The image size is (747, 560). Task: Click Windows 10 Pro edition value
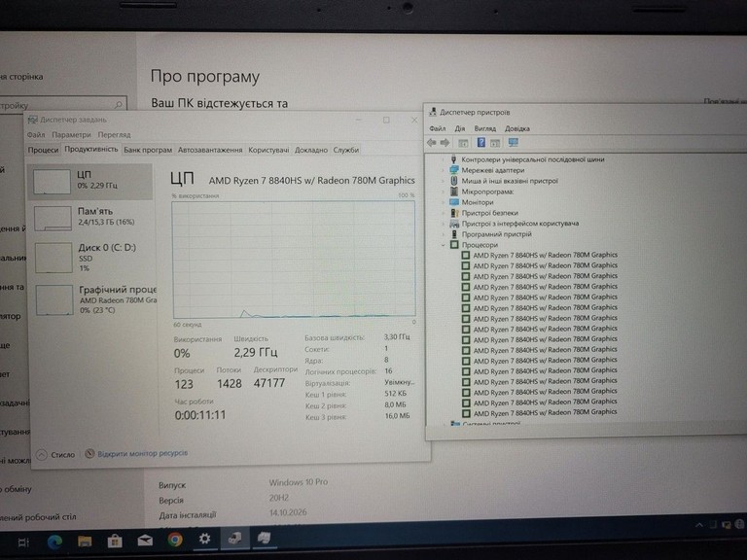[x=299, y=482]
